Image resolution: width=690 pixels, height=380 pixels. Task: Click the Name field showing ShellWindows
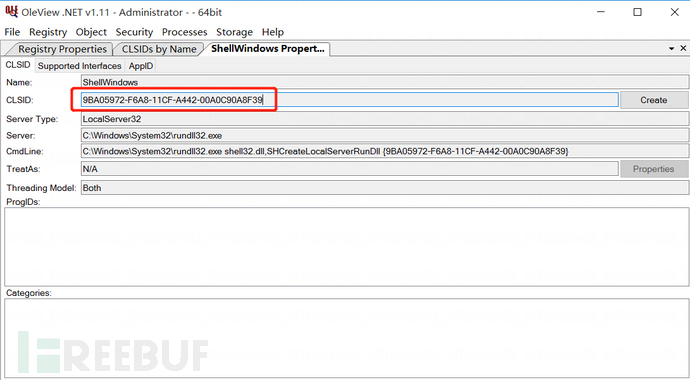385,82
